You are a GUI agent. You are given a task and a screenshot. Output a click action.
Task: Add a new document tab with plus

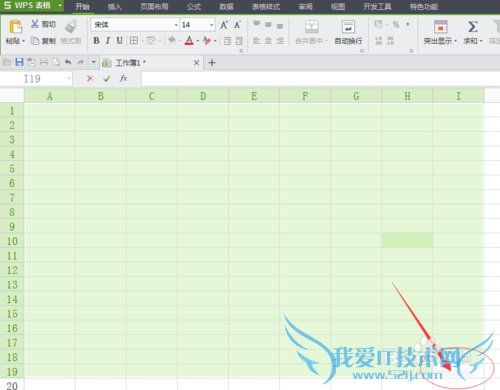212,62
